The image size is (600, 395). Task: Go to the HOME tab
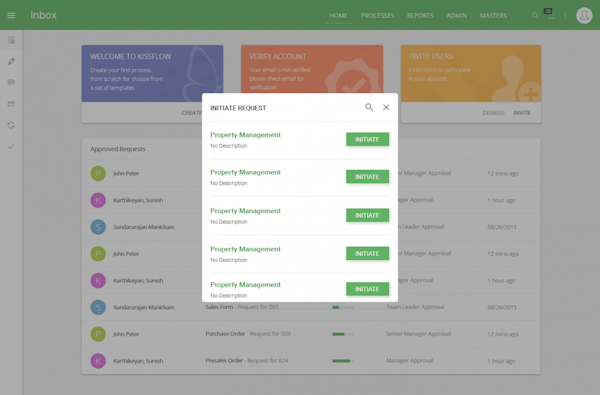338,16
